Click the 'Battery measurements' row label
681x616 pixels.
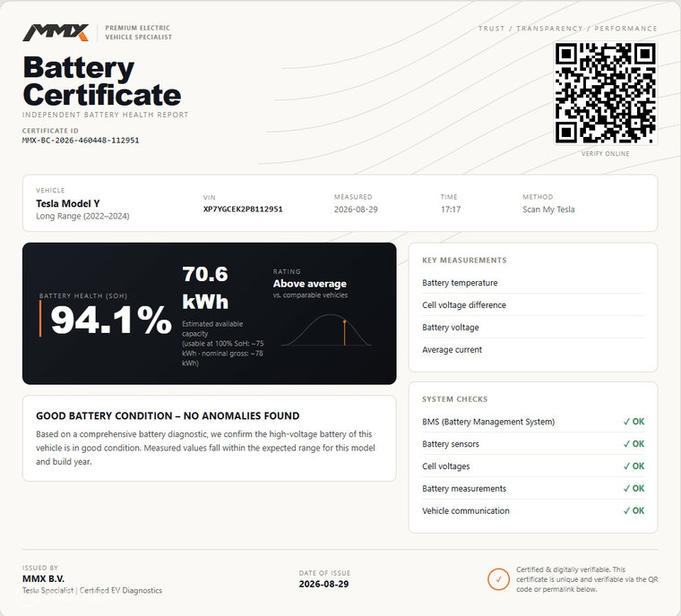[464, 488]
